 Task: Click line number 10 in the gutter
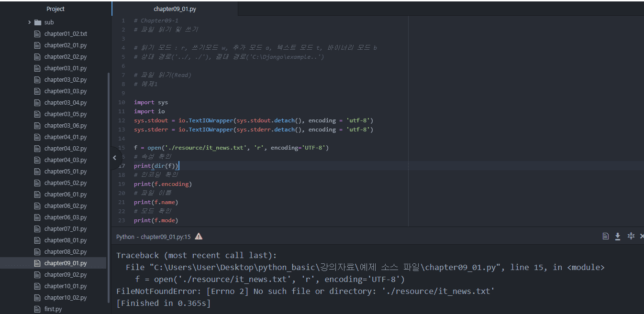pyautogui.click(x=122, y=102)
